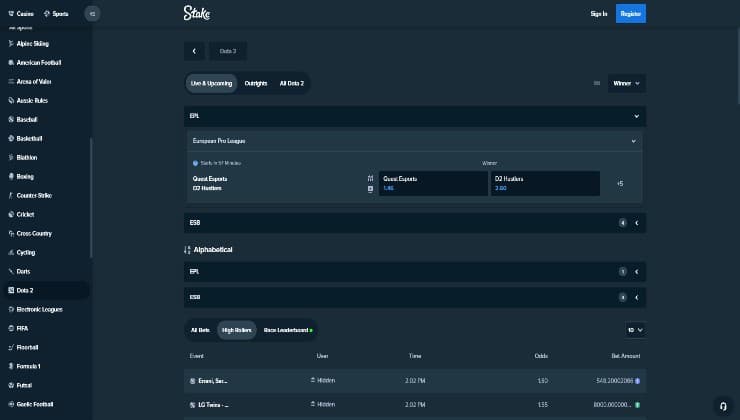Viewport: 740px width, 420px height.
Task: Select Boxing glove icon in sidebar
Action: [11, 176]
